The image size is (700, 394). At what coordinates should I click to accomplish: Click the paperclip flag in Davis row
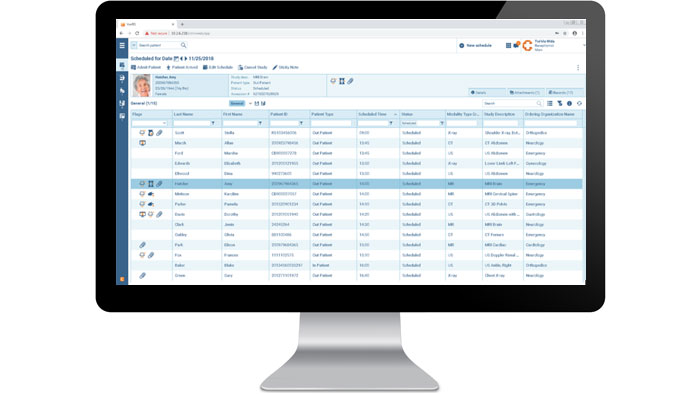click(x=159, y=215)
